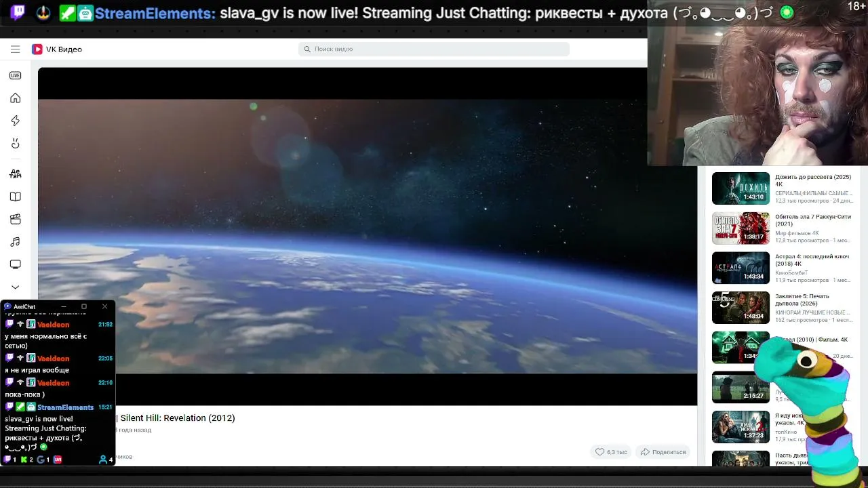Expand more sidebar categories chevron
This screenshot has width=868, height=488.
[x=15, y=287]
